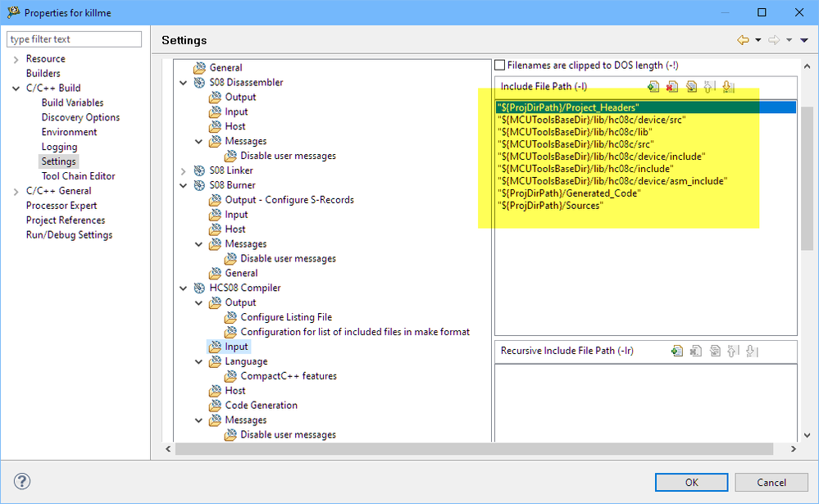
Task: Click the forward navigation arrow
Action: (774, 40)
